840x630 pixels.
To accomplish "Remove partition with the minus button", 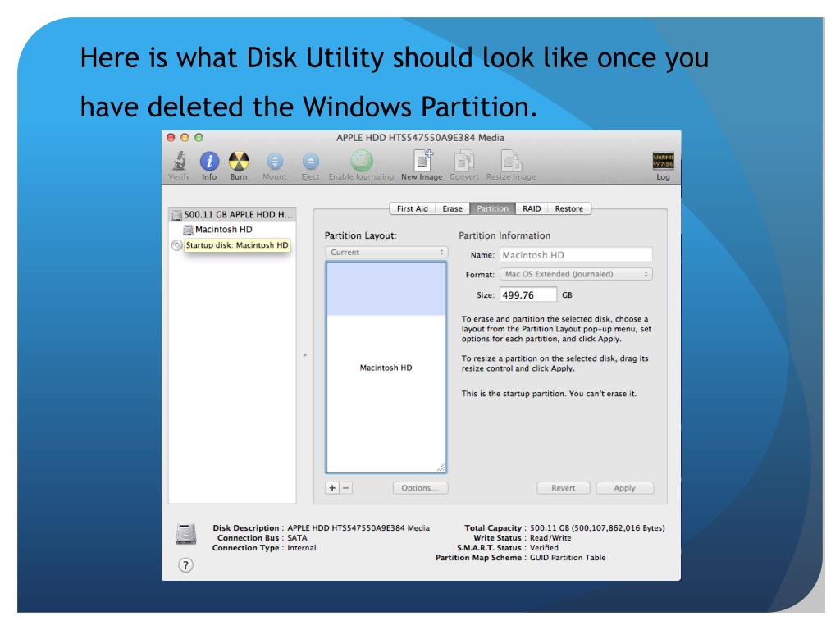I will click(346, 488).
